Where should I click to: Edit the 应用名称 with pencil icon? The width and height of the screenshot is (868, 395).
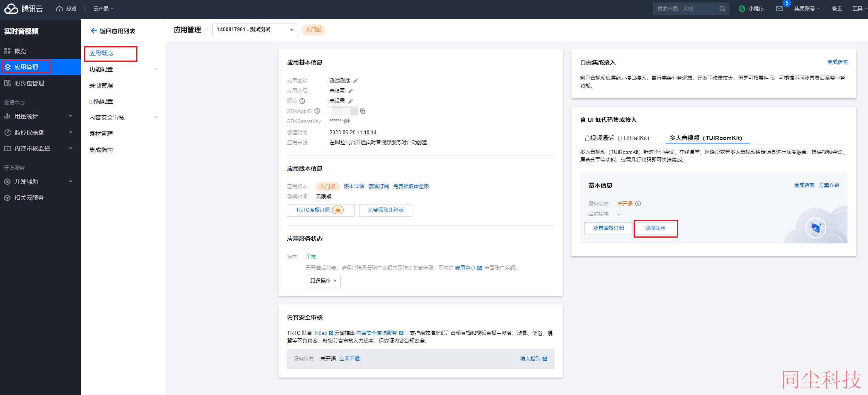pos(356,81)
